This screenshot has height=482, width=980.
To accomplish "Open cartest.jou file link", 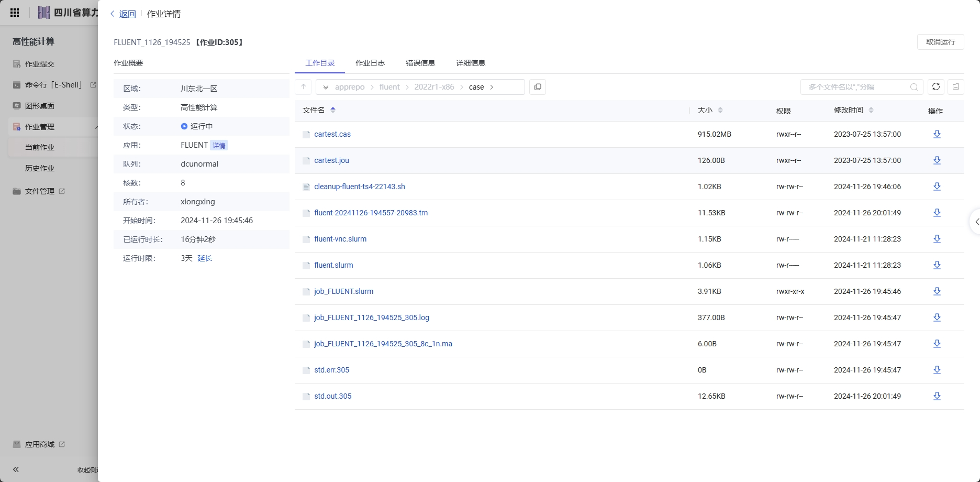I will [331, 160].
